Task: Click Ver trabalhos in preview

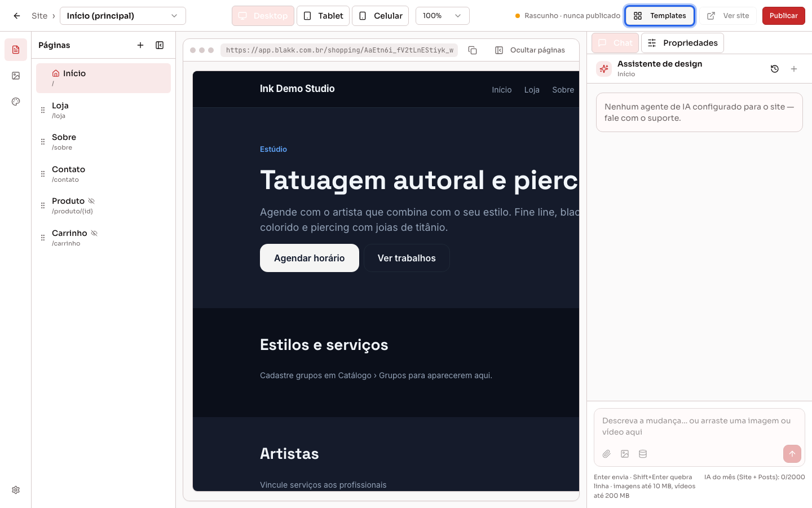Action: (x=407, y=258)
